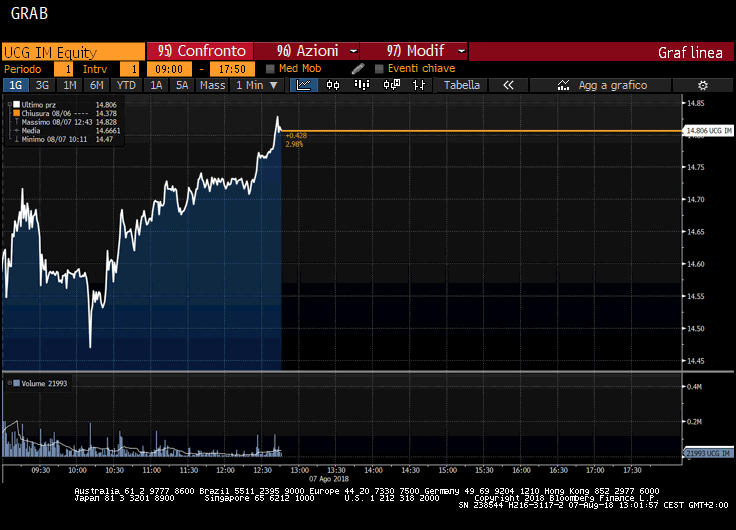The height and width of the screenshot is (530, 736).
Task: Click the pencil edit icon
Action: click(x=358, y=69)
